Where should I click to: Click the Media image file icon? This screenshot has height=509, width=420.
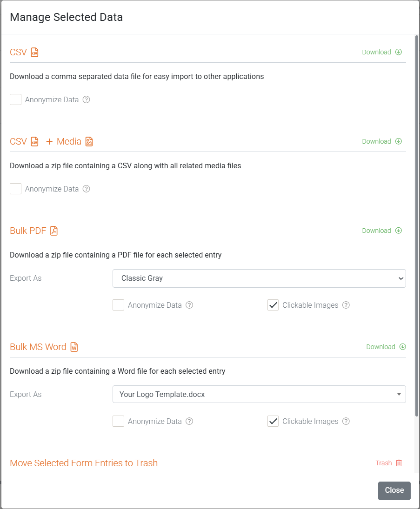point(89,141)
